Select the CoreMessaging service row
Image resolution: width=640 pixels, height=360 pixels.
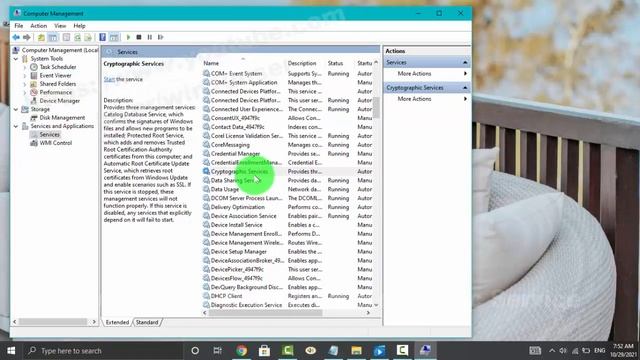pyautogui.click(x=288, y=145)
